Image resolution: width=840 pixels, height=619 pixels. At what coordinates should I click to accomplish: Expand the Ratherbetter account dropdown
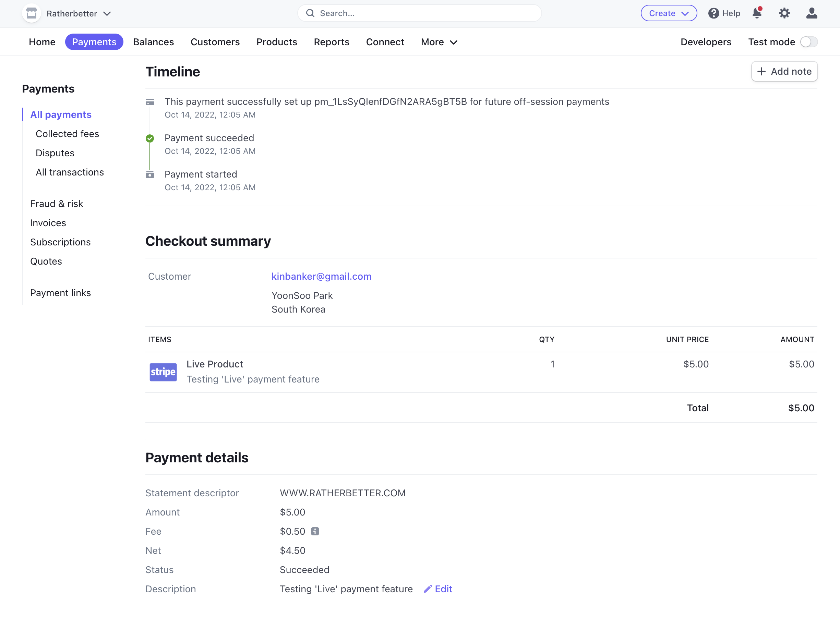click(x=107, y=13)
